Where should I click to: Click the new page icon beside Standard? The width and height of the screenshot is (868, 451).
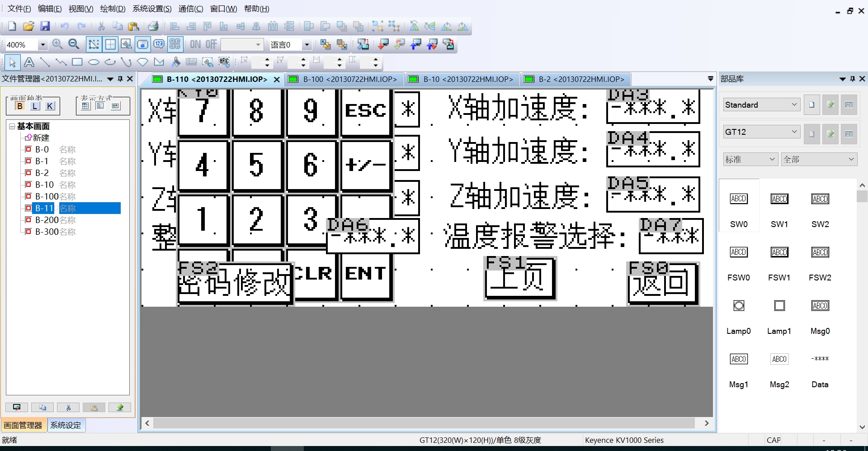click(x=811, y=105)
